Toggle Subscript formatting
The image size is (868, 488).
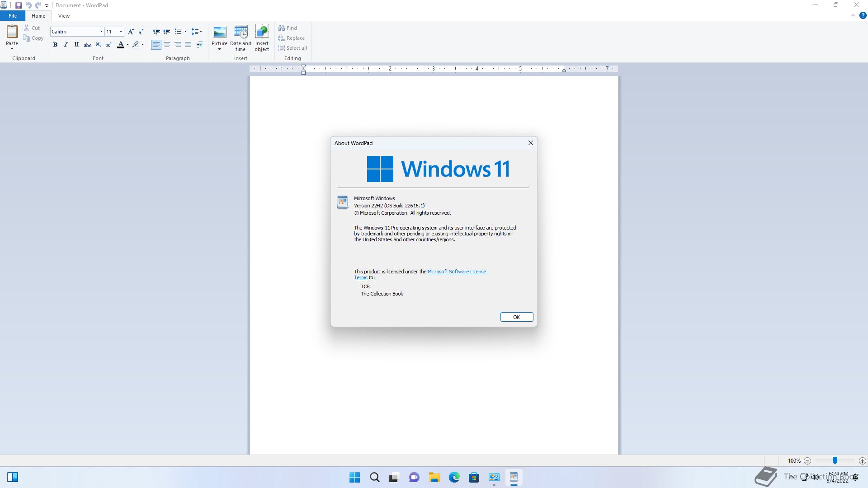pyautogui.click(x=98, y=45)
